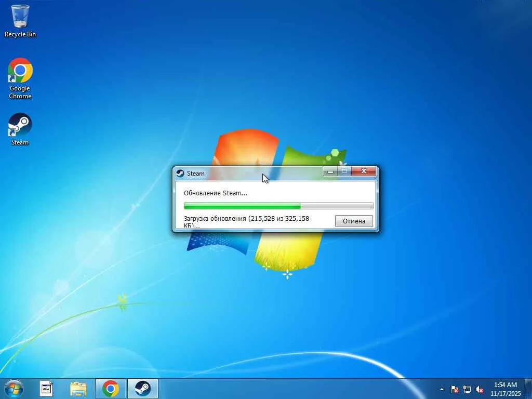
Task: Click the 'Обновление Steam...' status text
Action: (x=216, y=193)
